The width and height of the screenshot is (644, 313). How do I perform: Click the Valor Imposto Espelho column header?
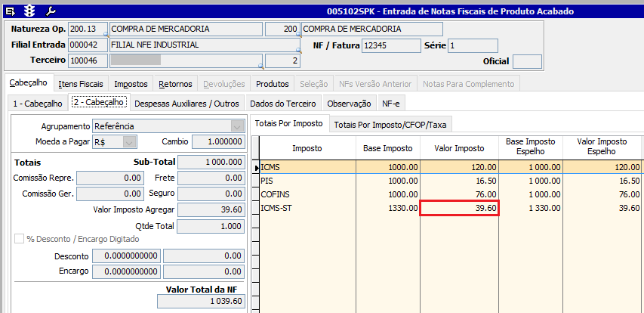(x=602, y=147)
